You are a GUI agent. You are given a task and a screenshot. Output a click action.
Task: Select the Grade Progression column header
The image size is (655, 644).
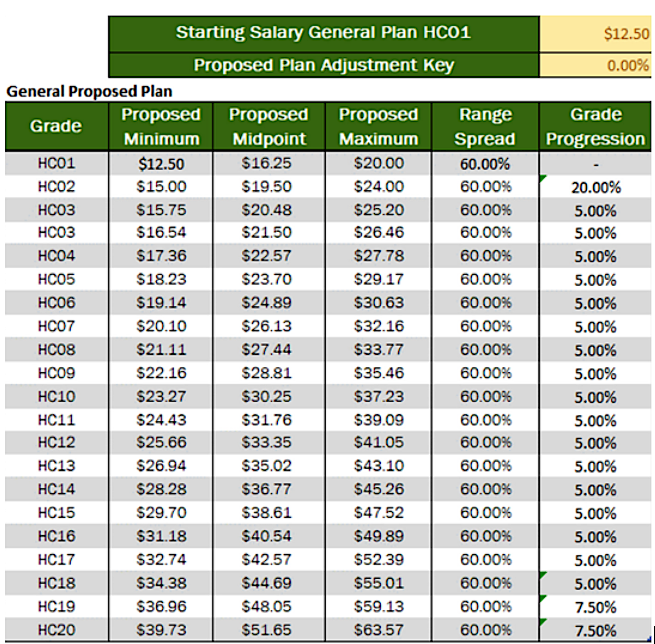(595, 126)
